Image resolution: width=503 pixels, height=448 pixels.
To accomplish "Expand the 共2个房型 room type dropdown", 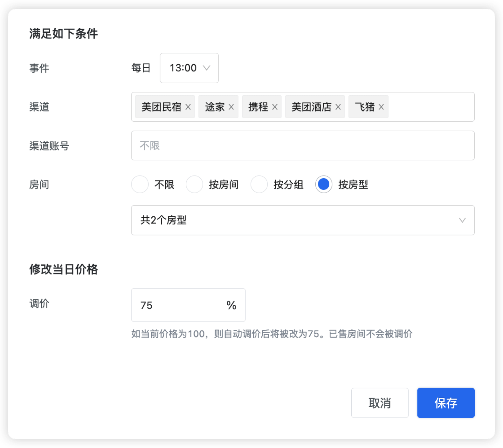I will (303, 220).
